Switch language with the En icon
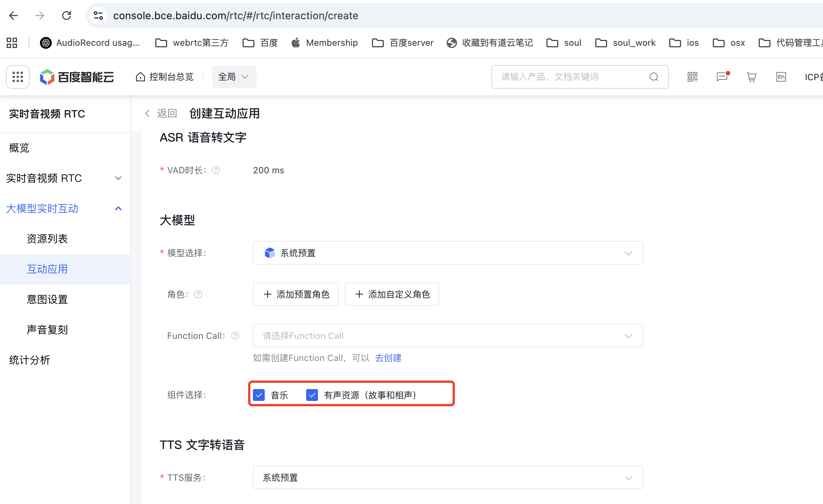This screenshot has height=504, width=823. pos(781,77)
